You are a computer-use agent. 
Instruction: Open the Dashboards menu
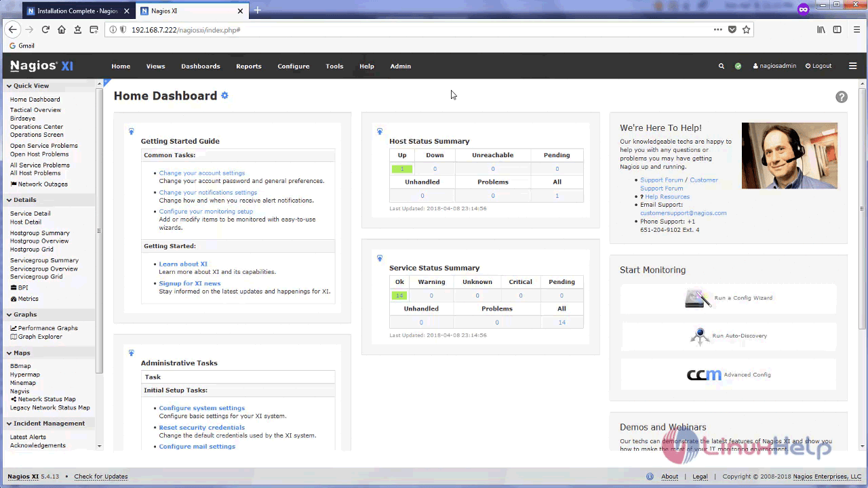pyautogui.click(x=201, y=66)
